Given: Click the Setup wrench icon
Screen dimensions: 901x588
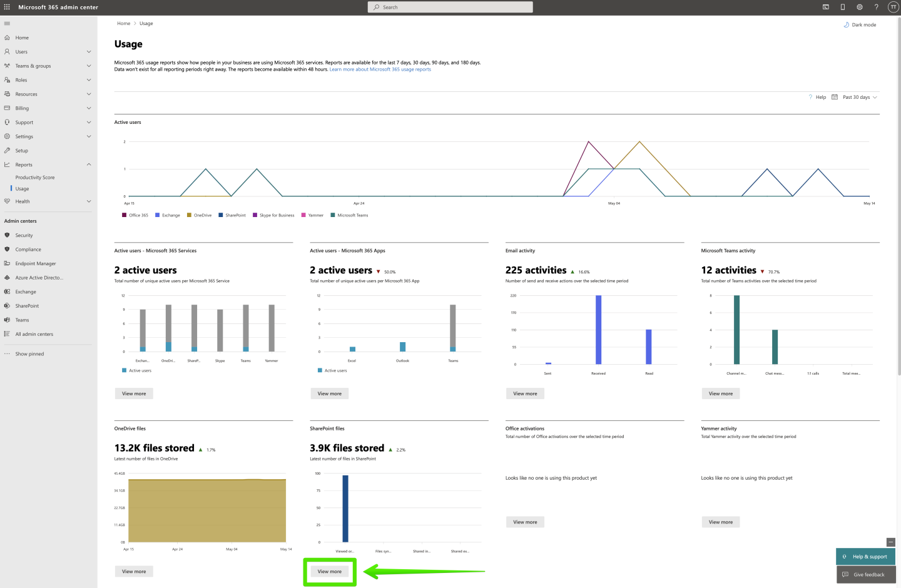Looking at the screenshot, I should 7,150.
